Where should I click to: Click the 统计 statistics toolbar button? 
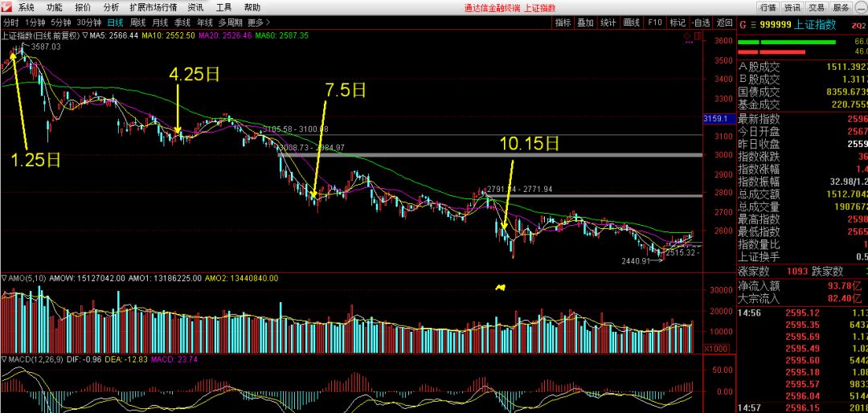coord(608,22)
